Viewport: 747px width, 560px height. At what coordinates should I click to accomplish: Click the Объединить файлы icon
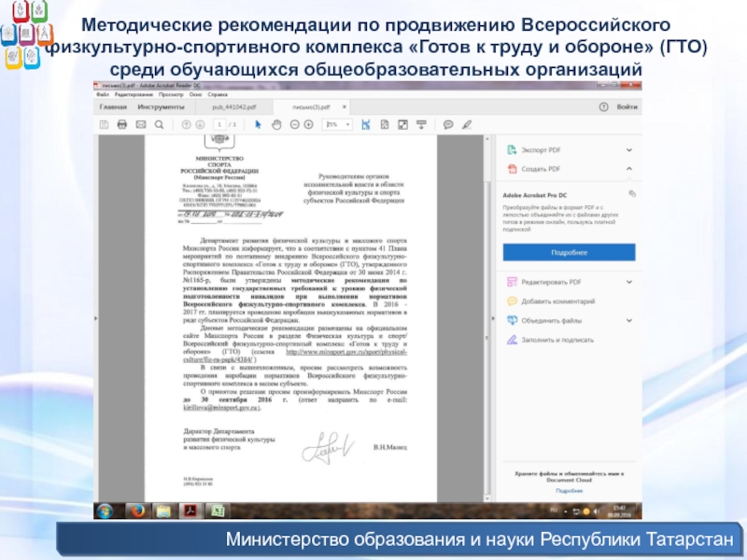click(512, 320)
